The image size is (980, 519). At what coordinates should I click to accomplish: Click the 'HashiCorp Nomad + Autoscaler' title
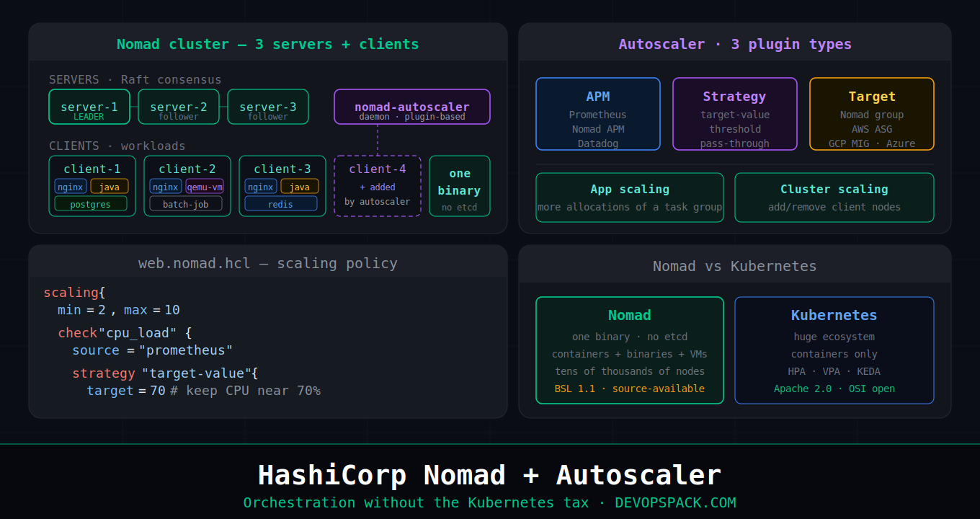click(490, 475)
